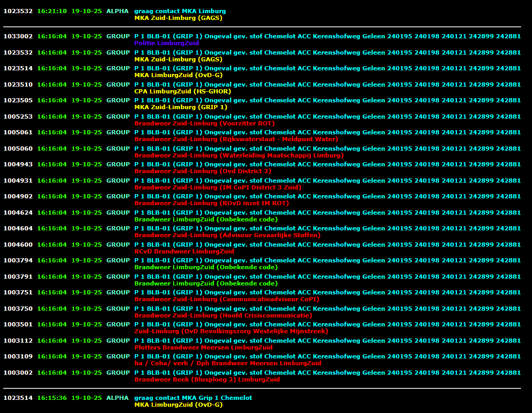The image size is (532, 413).
Task: Click the "graag contact MKA Limburg" message
Action: 180,11
